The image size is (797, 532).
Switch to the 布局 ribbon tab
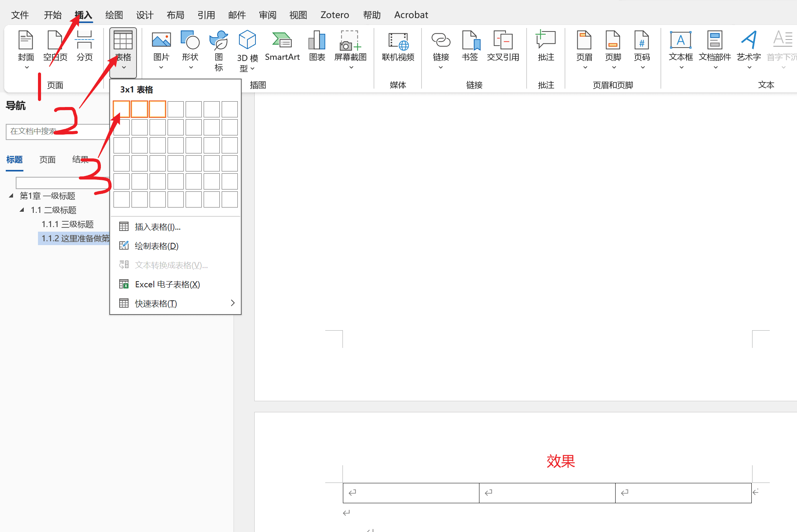coord(175,15)
